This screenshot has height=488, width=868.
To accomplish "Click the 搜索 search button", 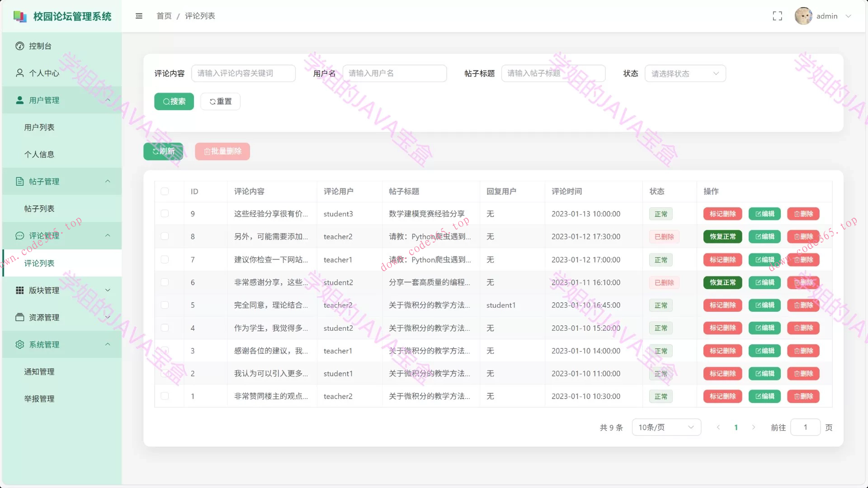I will coord(174,101).
